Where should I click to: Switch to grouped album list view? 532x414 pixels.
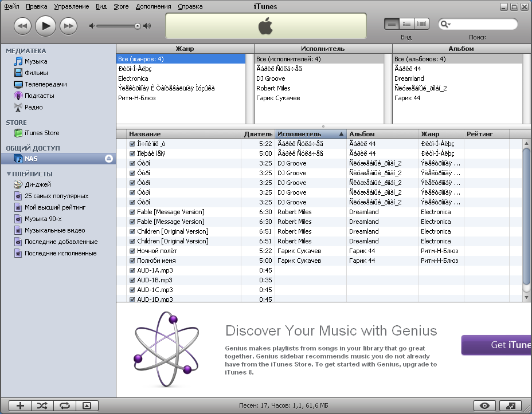tap(406, 23)
